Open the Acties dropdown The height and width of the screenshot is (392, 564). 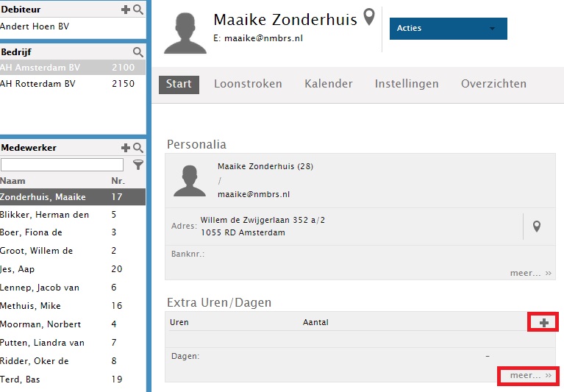tap(448, 29)
